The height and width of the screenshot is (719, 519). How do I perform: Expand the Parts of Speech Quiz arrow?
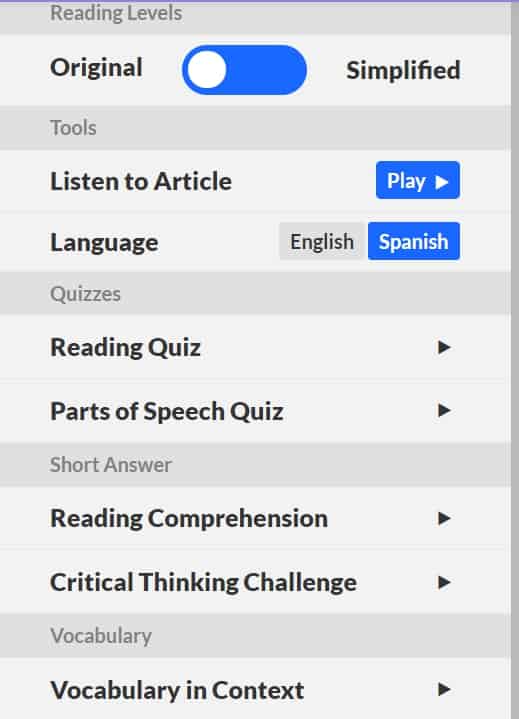coord(444,410)
